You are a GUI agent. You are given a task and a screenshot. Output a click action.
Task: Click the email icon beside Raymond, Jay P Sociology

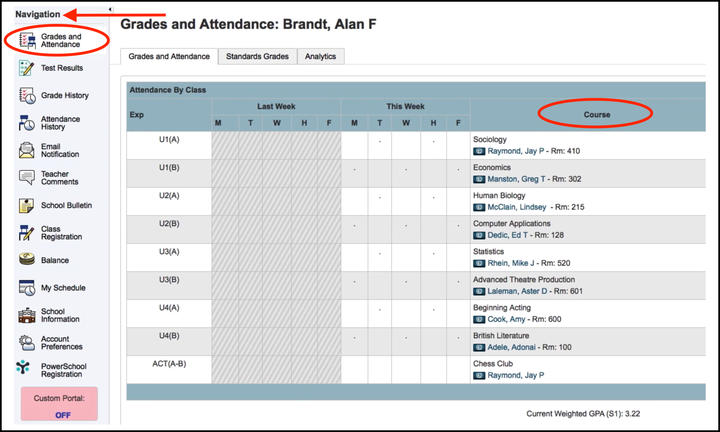pyautogui.click(x=479, y=151)
